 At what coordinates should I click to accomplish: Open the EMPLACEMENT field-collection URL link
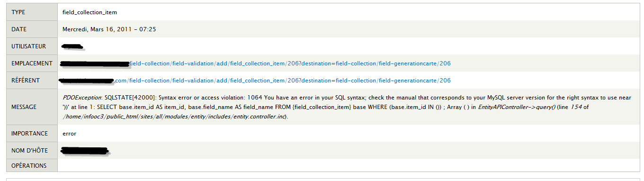[256, 63]
